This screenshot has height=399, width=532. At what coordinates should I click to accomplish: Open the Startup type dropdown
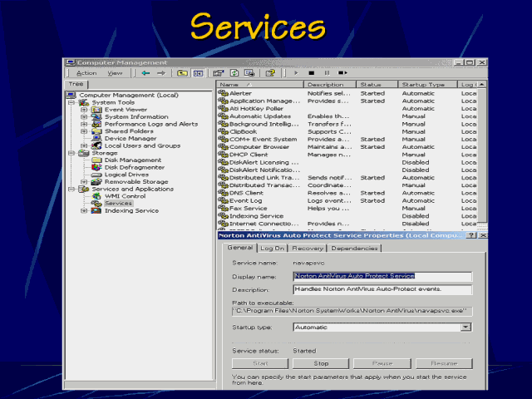click(465, 328)
